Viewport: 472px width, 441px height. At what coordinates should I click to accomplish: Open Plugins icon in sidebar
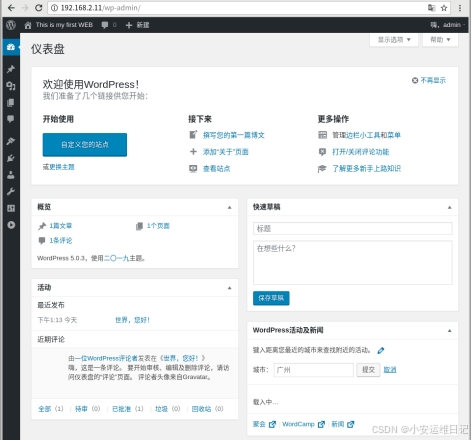coord(11,158)
